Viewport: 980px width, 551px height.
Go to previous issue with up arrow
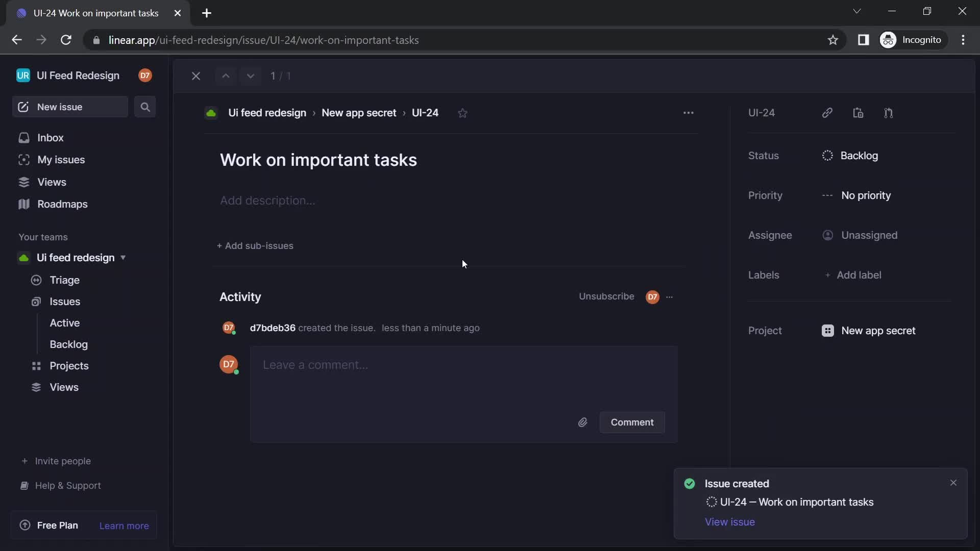pyautogui.click(x=226, y=76)
